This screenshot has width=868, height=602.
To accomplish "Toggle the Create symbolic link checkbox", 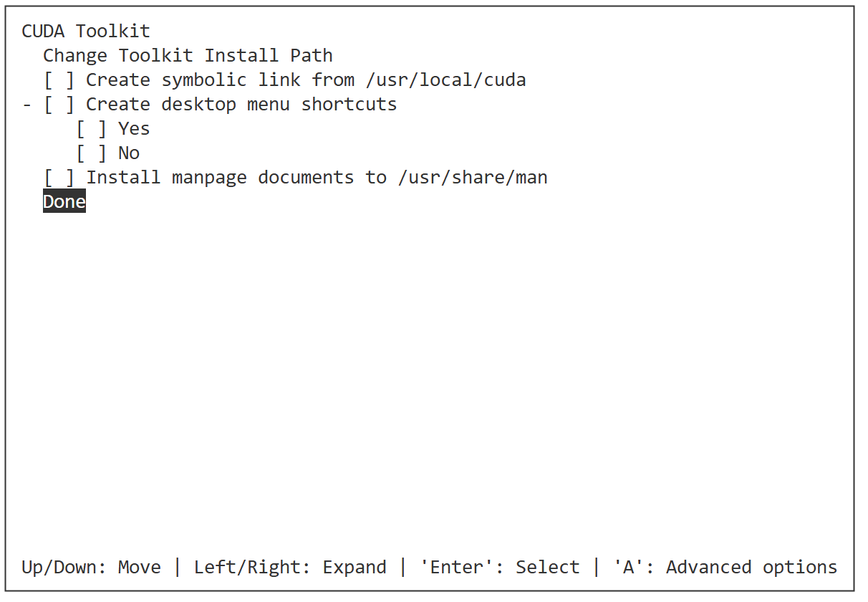I will 59,80.
